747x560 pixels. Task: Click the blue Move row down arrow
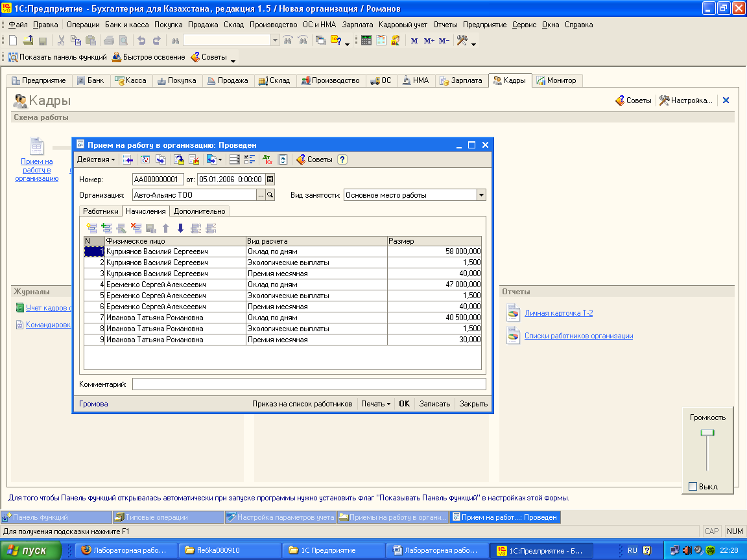coord(180,228)
